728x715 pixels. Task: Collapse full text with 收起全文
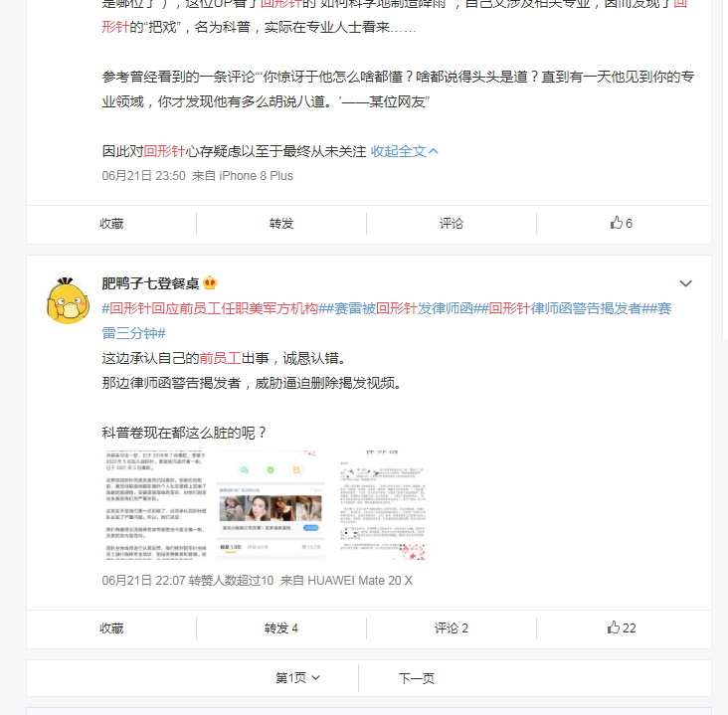click(404, 151)
